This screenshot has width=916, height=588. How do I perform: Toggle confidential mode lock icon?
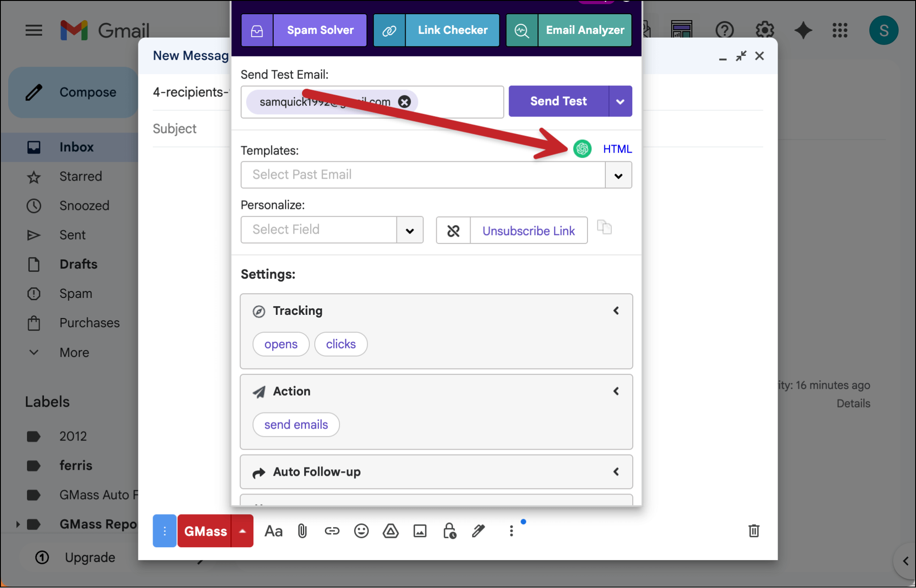[449, 531]
